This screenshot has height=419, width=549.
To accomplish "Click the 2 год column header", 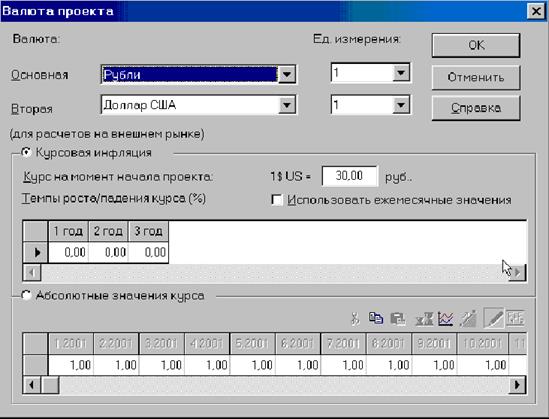I will click(x=109, y=231).
